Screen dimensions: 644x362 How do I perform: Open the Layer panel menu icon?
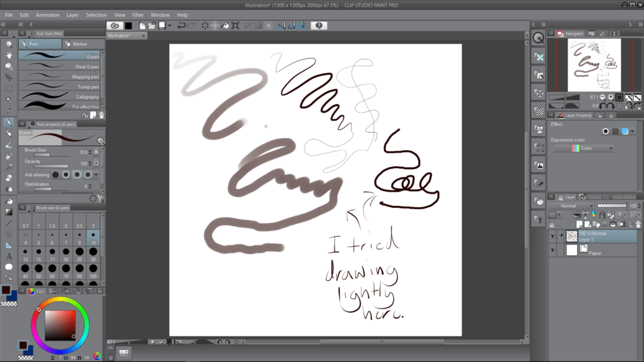[x=551, y=197]
